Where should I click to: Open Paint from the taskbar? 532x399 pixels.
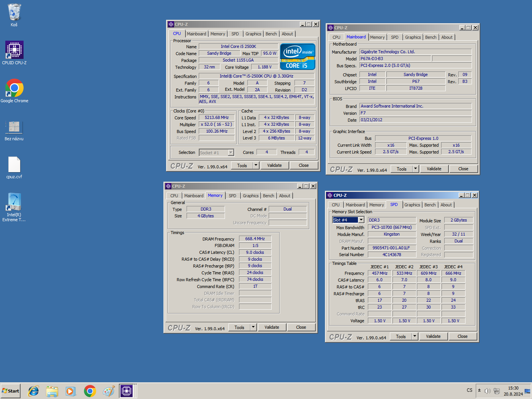click(x=109, y=391)
